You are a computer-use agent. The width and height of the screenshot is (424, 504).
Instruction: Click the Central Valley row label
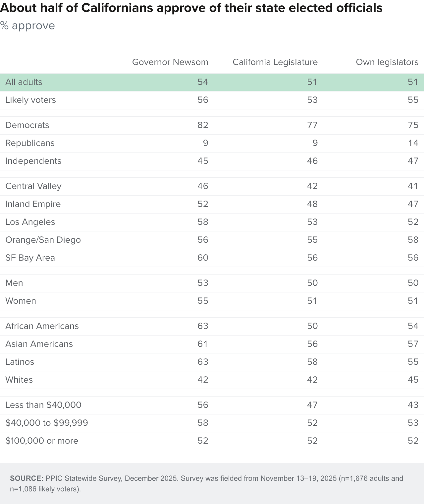33,186
